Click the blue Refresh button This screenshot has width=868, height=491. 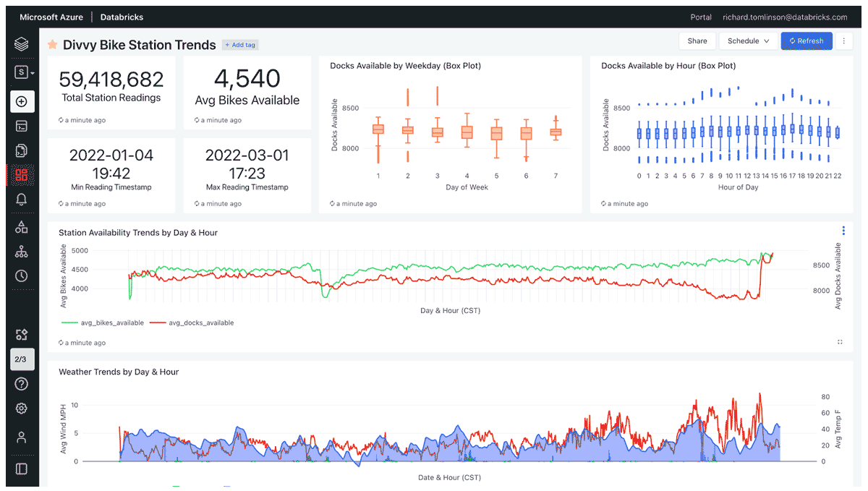[807, 41]
